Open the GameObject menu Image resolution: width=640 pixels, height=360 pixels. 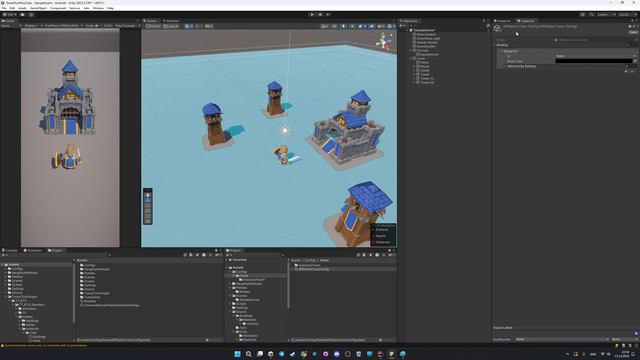[38, 8]
